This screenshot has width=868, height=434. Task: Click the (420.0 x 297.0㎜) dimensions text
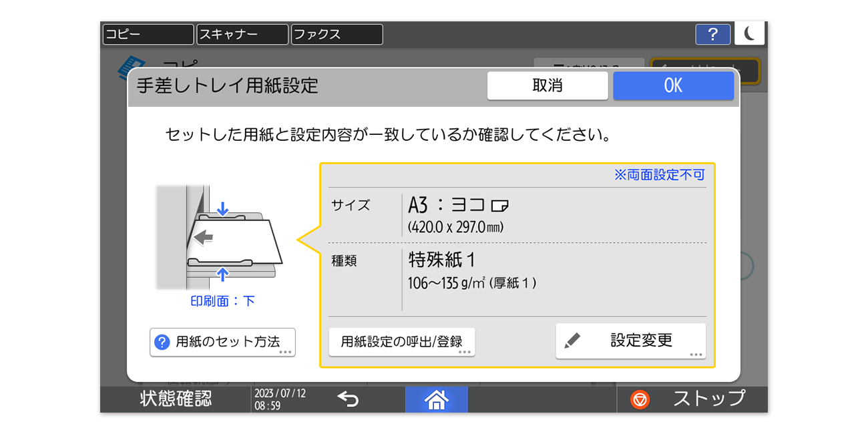455,228
